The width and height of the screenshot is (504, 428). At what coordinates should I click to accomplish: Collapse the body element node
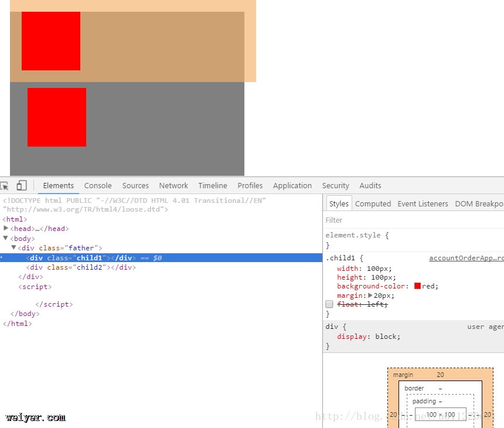tap(6, 238)
